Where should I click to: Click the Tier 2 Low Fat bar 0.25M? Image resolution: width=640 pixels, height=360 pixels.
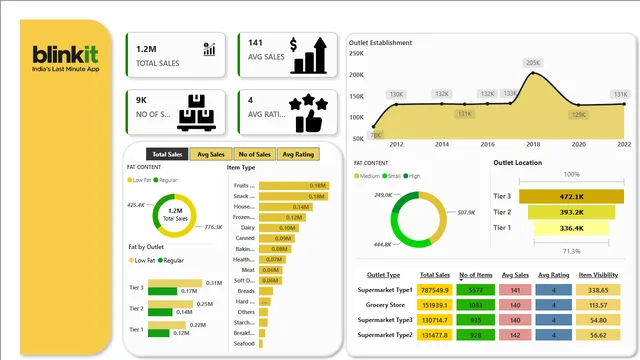click(170, 304)
